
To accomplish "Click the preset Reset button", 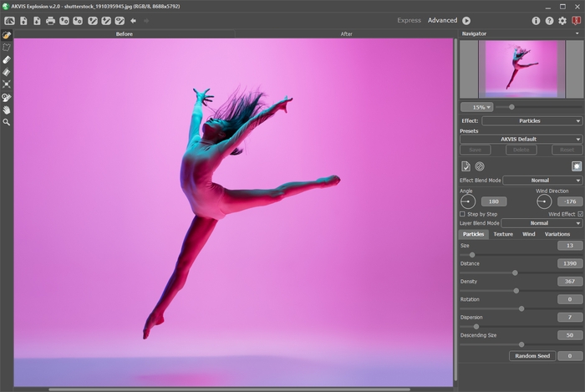I will [567, 150].
